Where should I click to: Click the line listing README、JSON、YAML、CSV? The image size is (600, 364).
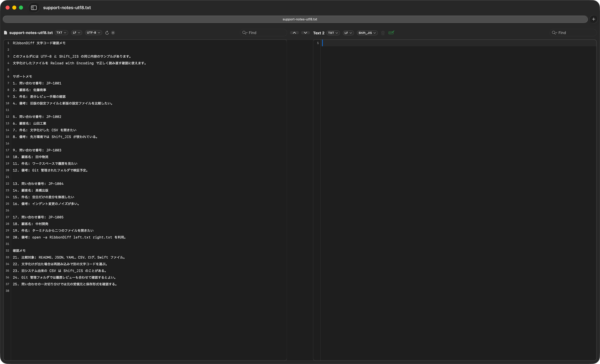click(x=69, y=257)
